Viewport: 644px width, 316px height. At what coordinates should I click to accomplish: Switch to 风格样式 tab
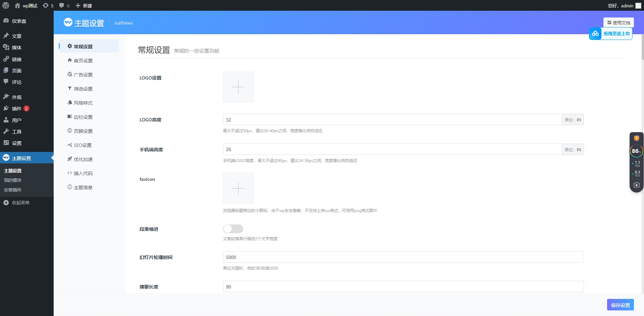89,103
